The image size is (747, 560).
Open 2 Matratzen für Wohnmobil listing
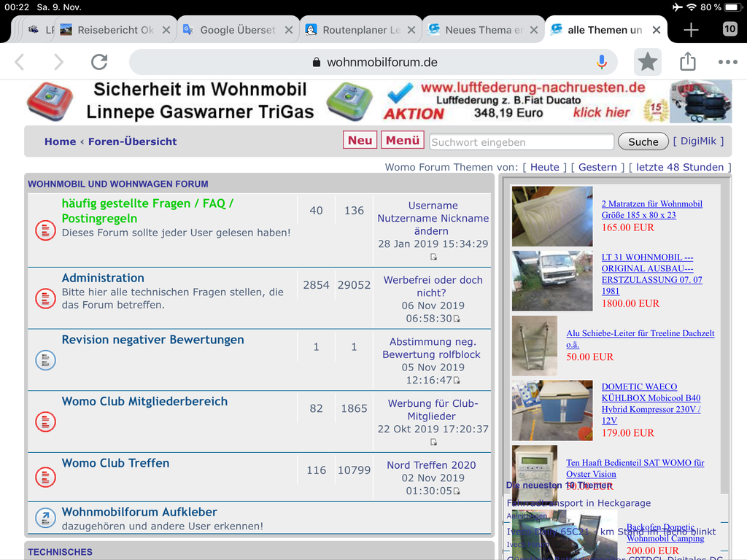point(651,209)
